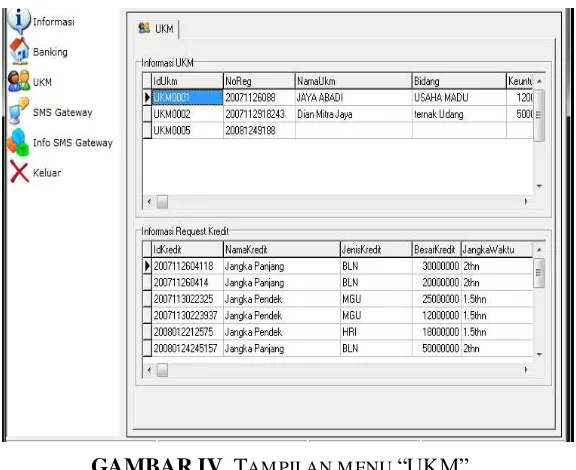Sort by JangkaWaktu column header
Image resolution: width=576 pixels, height=470 pixels.
[x=496, y=250]
